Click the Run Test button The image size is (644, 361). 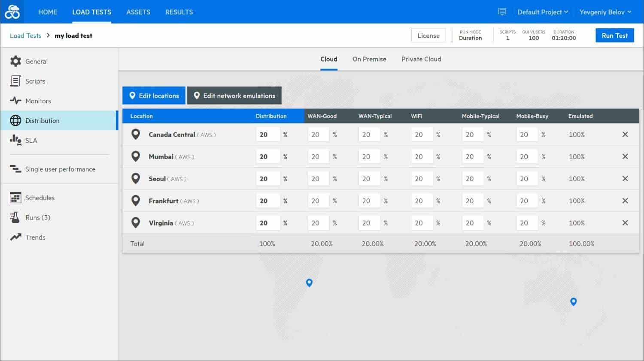(x=615, y=36)
